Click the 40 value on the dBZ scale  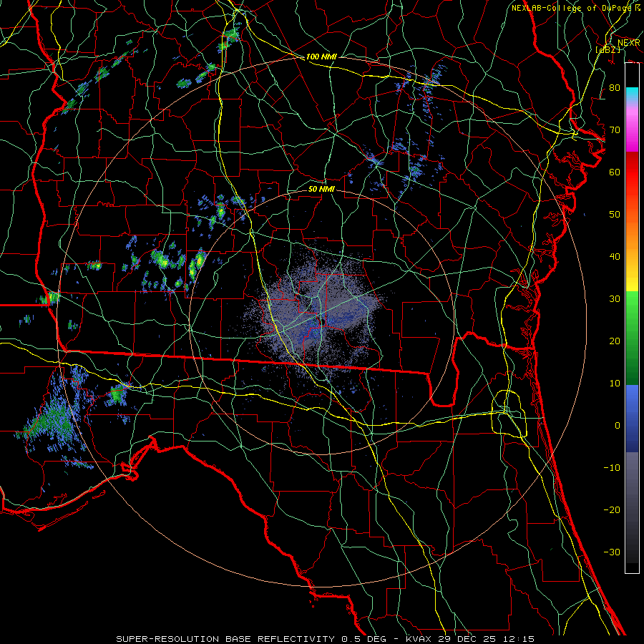[615, 257]
